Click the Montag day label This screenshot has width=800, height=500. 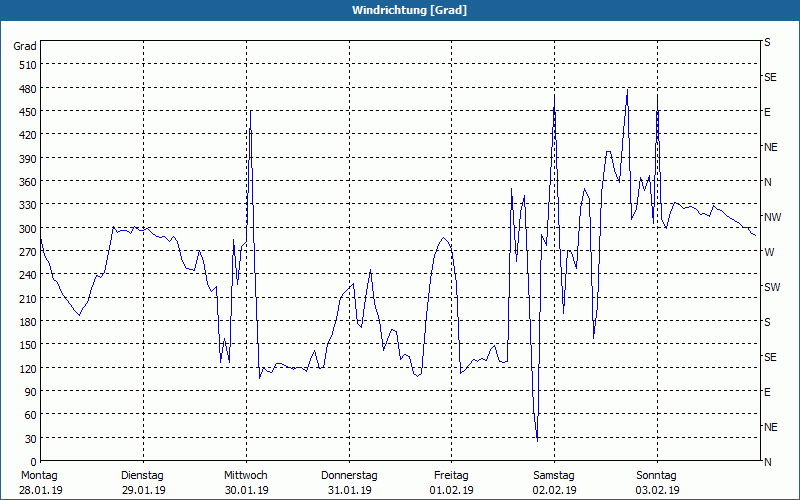click(x=39, y=476)
